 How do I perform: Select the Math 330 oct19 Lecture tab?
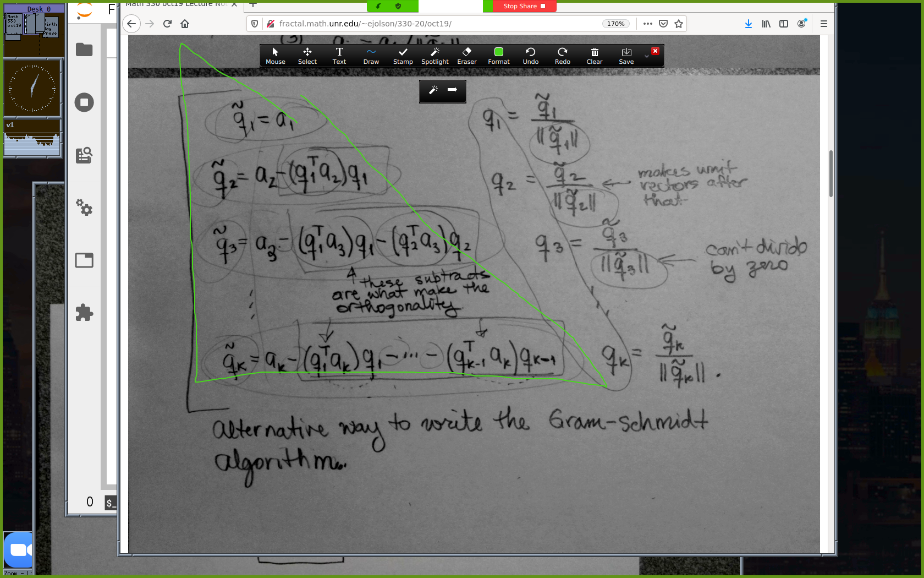[x=176, y=4]
